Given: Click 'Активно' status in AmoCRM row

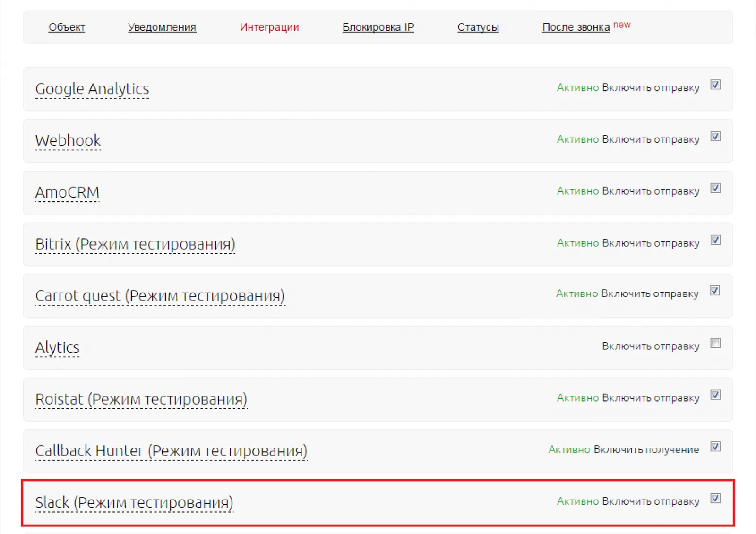Looking at the screenshot, I should (x=577, y=191).
